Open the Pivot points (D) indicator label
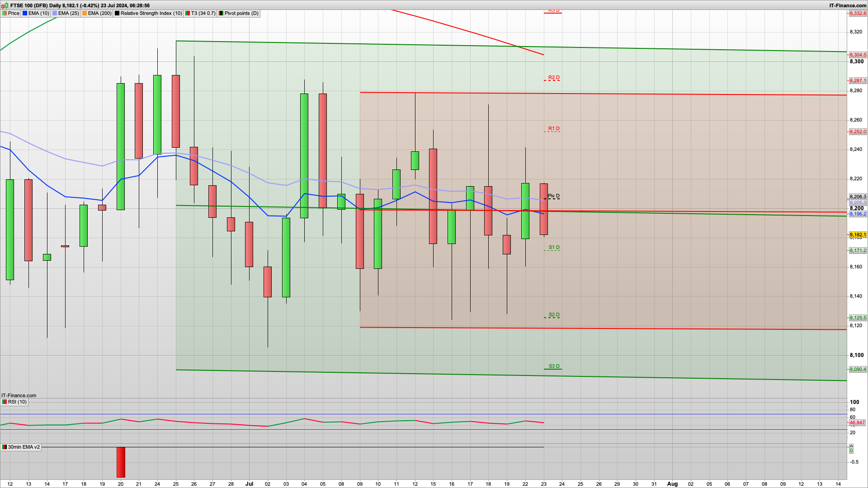The height and width of the screenshot is (488, 868). click(239, 13)
